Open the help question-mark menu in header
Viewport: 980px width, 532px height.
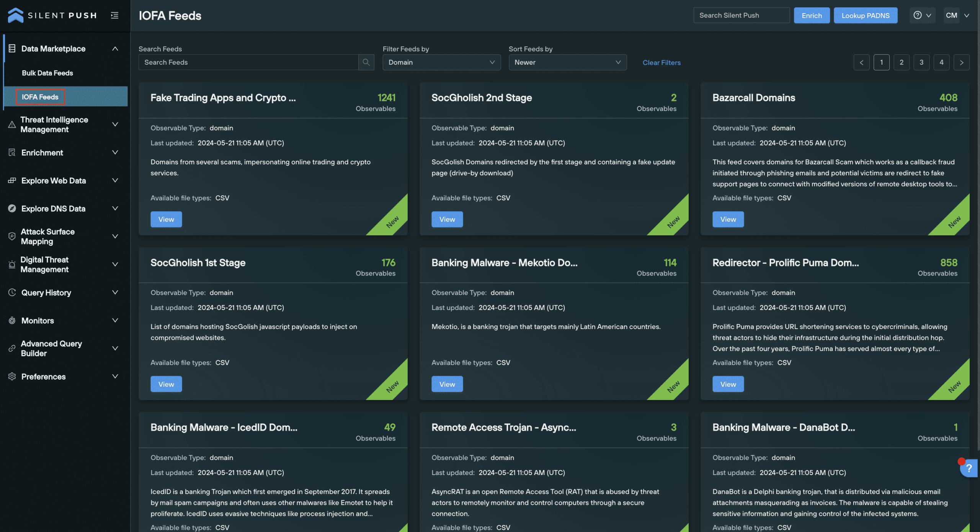point(922,15)
